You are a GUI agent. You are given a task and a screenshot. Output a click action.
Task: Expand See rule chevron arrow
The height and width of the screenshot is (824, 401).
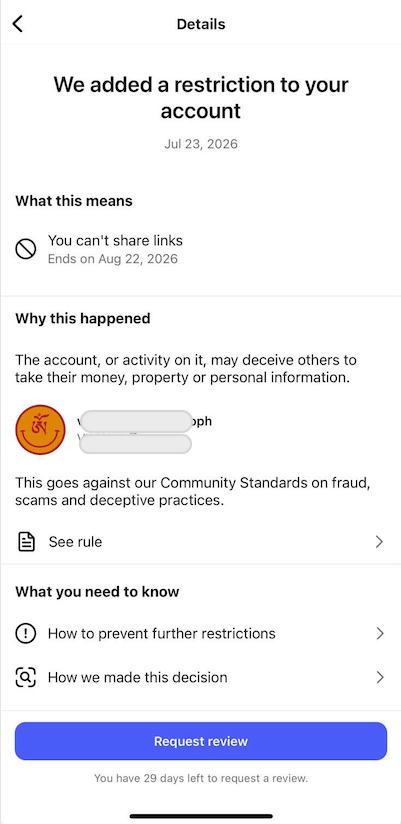coord(379,542)
